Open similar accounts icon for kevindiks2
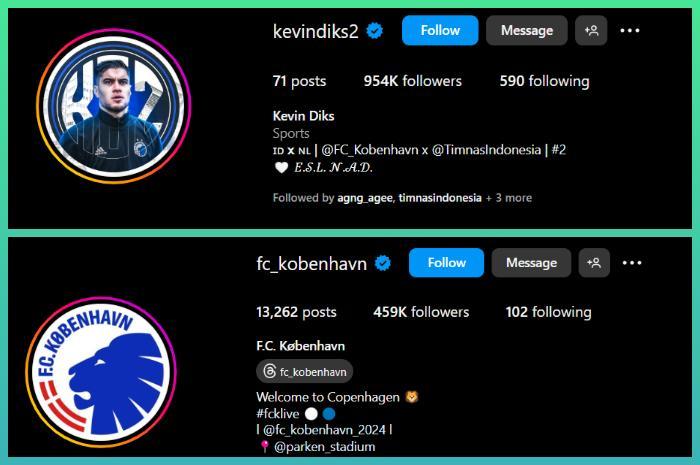The width and height of the screenshot is (700, 465). (591, 30)
